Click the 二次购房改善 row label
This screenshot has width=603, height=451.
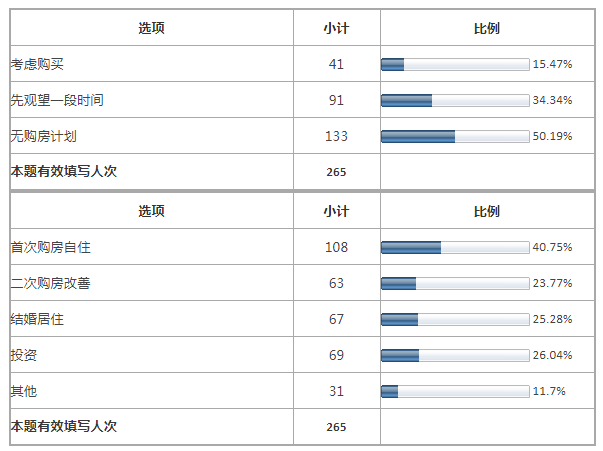coord(50,284)
